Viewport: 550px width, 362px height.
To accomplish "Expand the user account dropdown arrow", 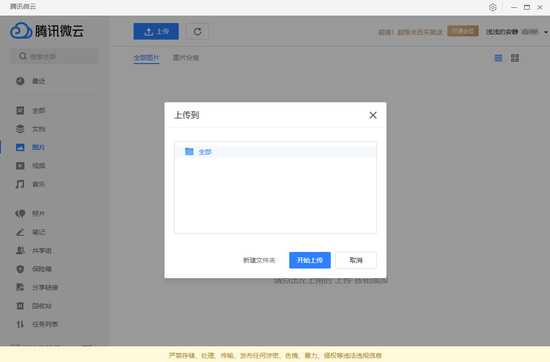I will tap(545, 32).
